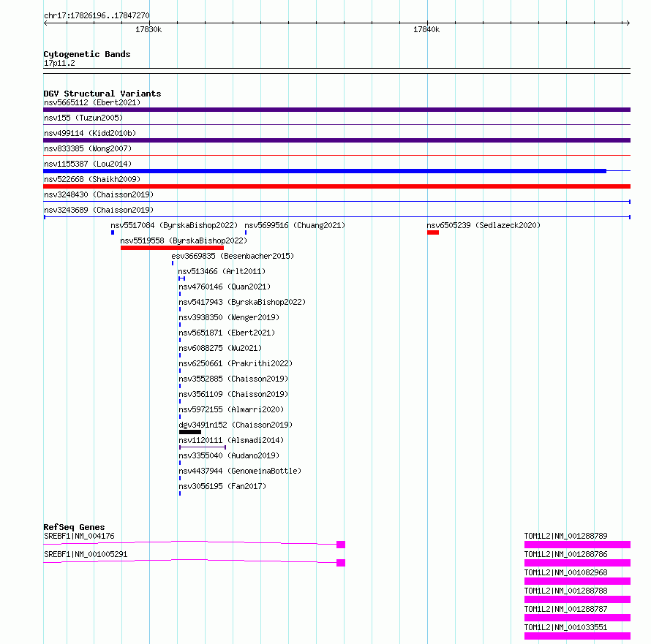This screenshot has width=651, height=644.
Task: Click the purple bar under nsv499114
Action: (x=336, y=140)
